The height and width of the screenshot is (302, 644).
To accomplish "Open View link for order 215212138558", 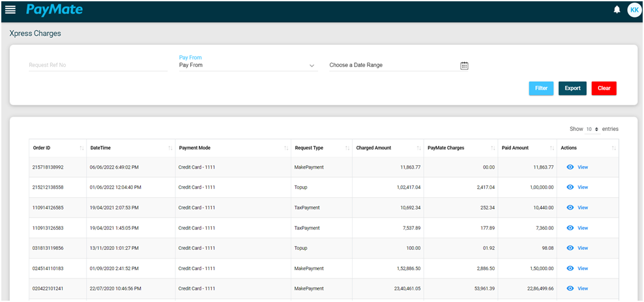I will pos(583,187).
